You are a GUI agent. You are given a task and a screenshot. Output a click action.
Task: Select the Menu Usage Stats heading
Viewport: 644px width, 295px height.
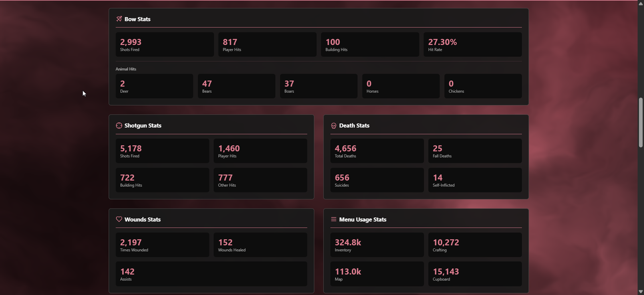(363, 219)
